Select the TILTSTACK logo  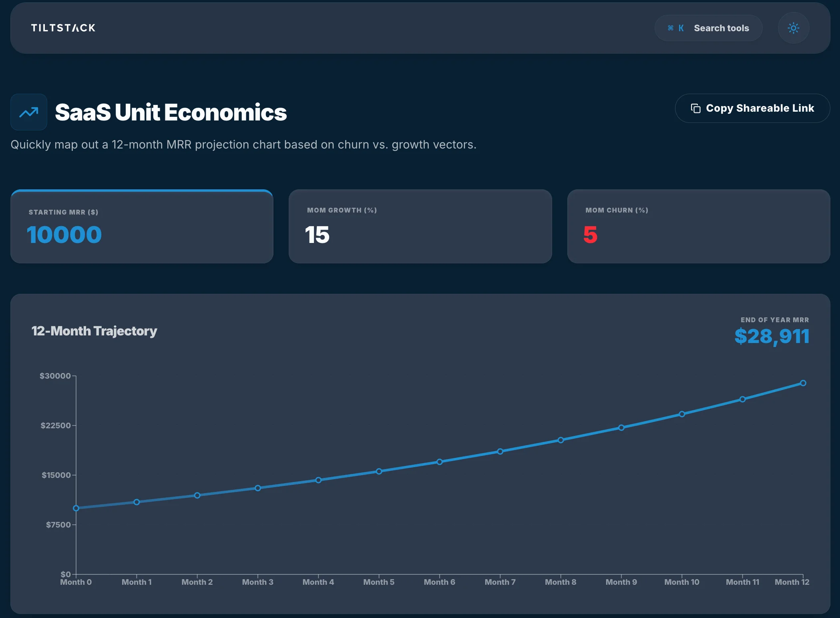[x=62, y=28]
